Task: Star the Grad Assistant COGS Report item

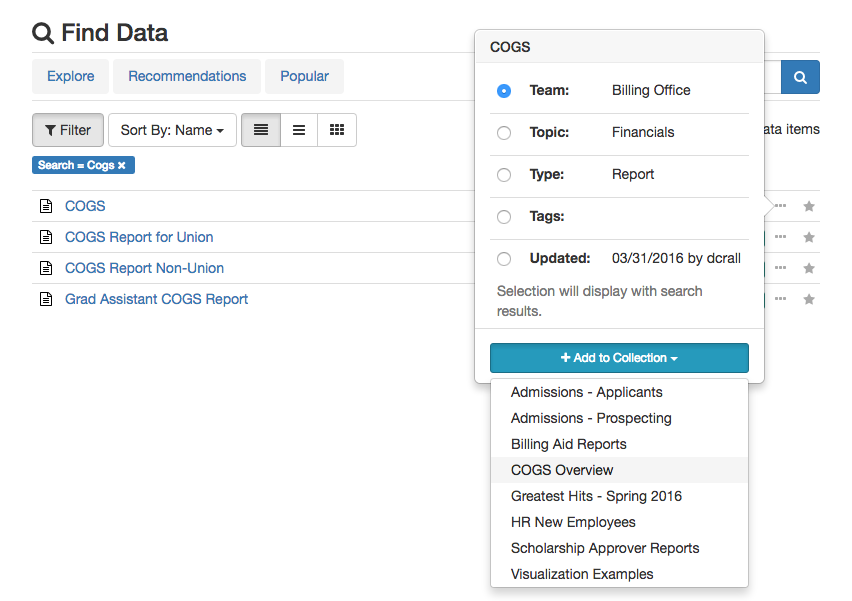Action: (809, 299)
